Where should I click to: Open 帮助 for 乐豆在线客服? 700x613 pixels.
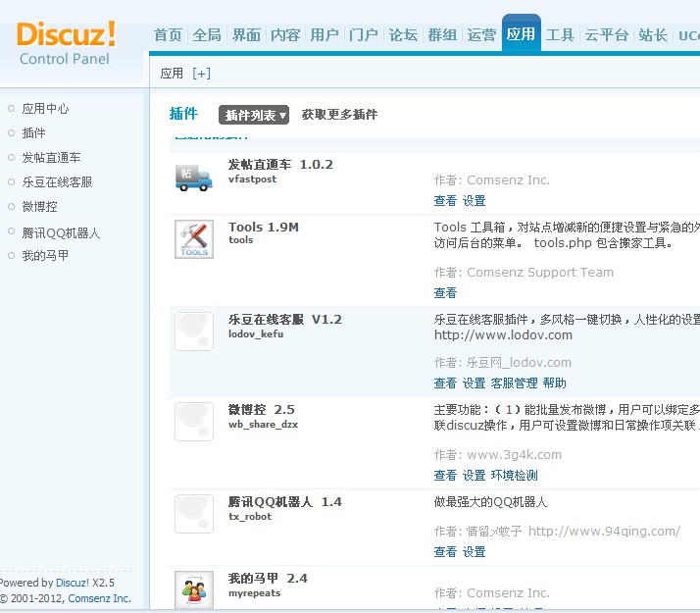(x=555, y=383)
